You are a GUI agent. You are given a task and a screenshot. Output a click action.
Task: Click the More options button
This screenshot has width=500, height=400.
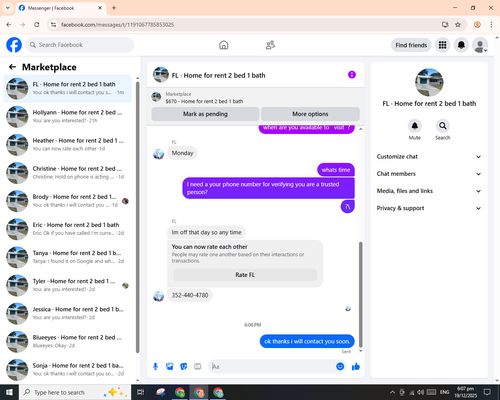[x=310, y=114]
